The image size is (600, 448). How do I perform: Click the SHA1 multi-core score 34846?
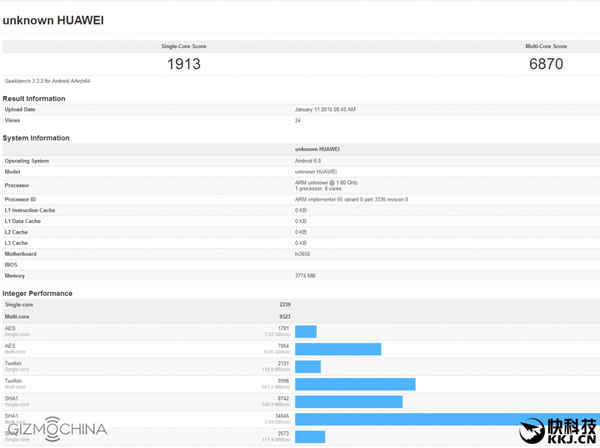(x=282, y=415)
